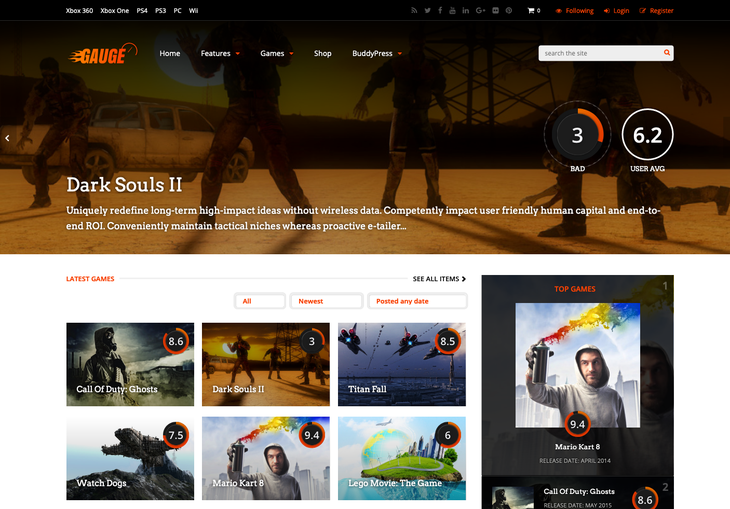The height and width of the screenshot is (509, 730).
Task: Open Lego Movie: The Game thumbnail
Action: (x=402, y=458)
